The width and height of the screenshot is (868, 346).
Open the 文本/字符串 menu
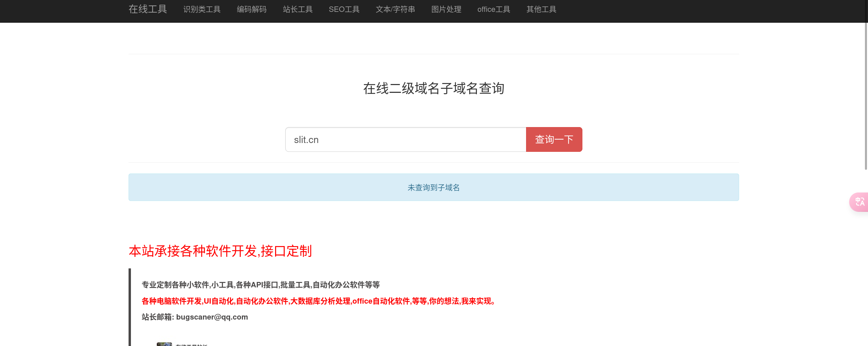pos(395,9)
